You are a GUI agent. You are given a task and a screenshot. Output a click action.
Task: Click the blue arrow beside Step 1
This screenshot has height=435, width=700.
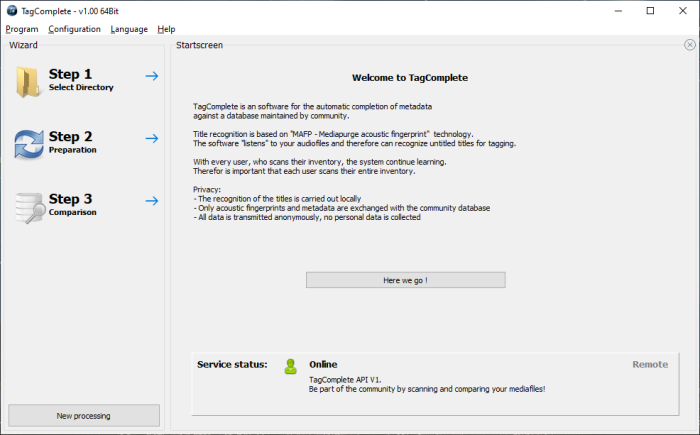pyautogui.click(x=152, y=76)
